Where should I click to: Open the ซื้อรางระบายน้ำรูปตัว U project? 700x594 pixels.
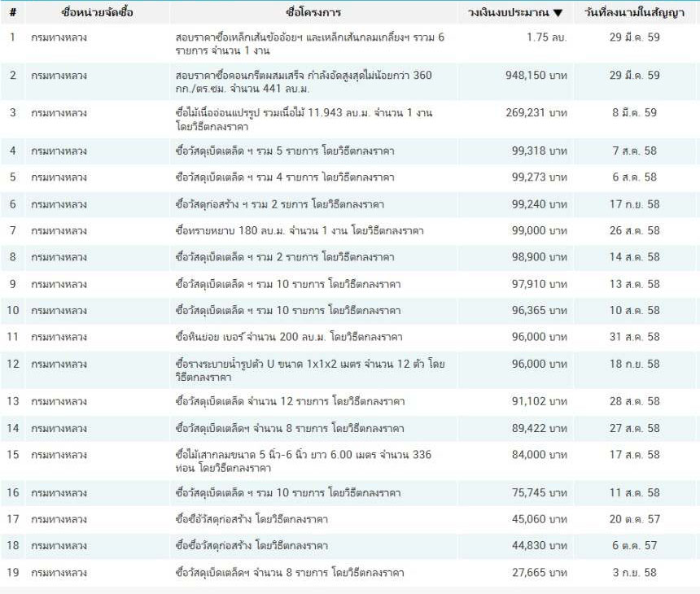(309, 370)
